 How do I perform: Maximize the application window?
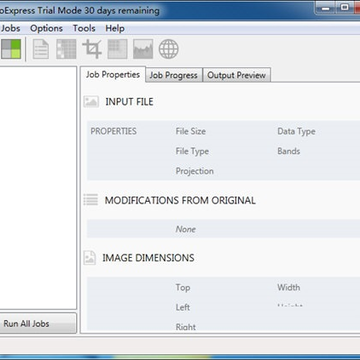tap(344, 7)
